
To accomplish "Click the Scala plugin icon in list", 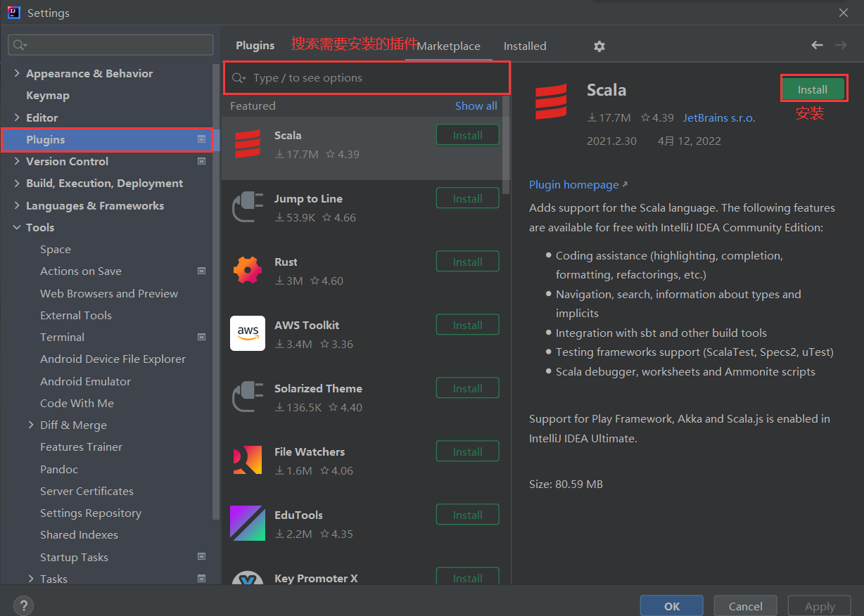I will 248,143.
